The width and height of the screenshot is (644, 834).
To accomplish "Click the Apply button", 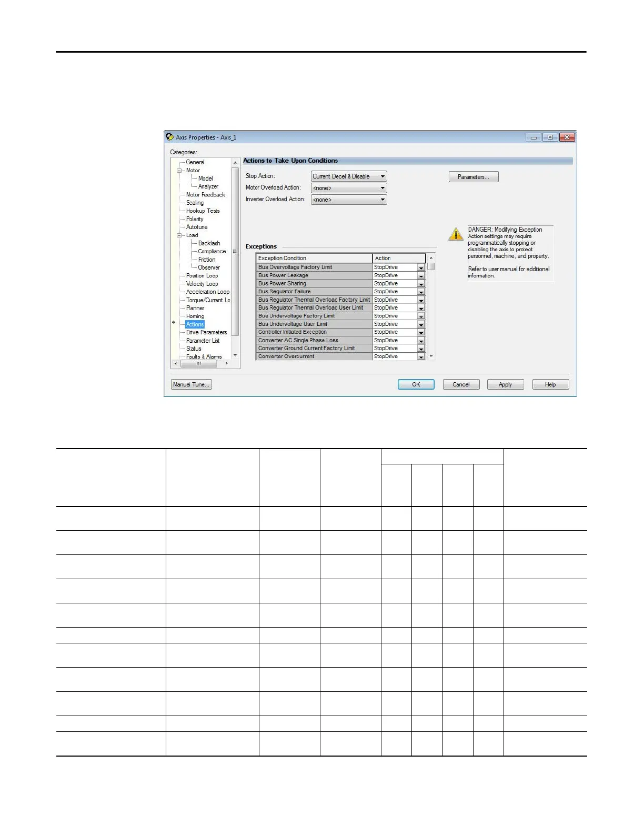I will tap(505, 384).
